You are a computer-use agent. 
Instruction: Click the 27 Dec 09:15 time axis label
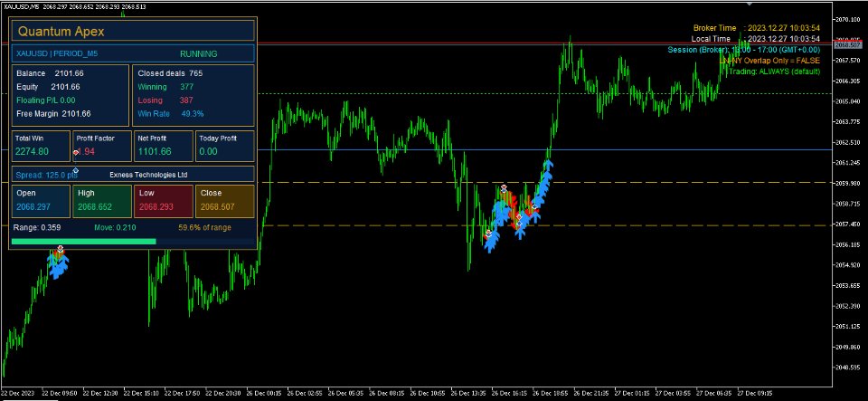tap(753, 393)
